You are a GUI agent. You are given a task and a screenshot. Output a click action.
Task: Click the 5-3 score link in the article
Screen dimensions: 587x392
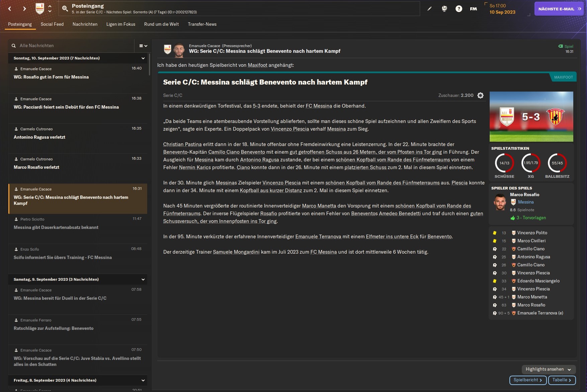pos(257,106)
